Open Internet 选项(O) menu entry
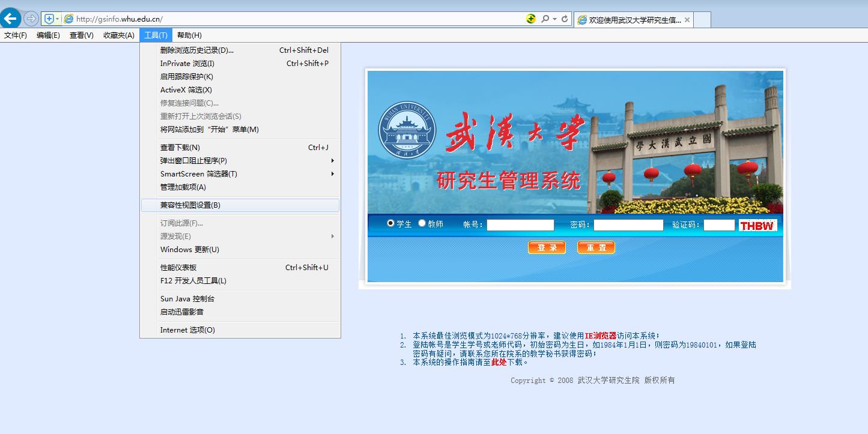The image size is (868, 434). coord(187,330)
